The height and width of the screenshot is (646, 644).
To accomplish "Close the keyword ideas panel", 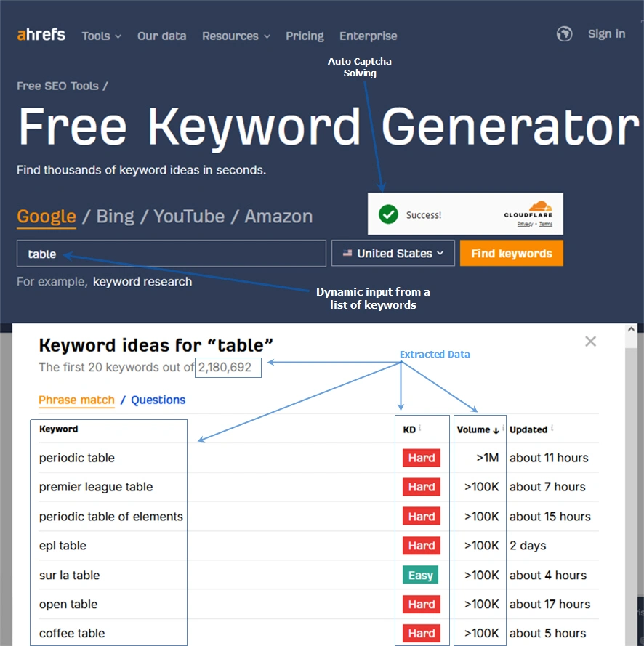I will (x=590, y=341).
